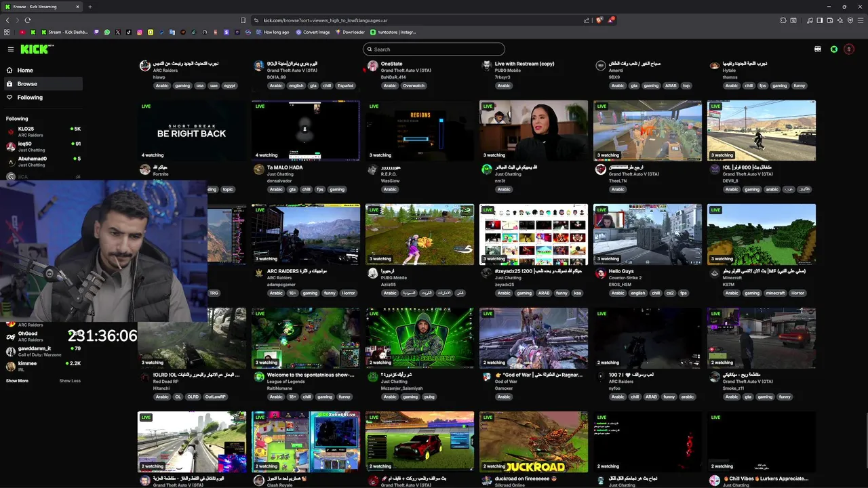Click the cs2 tag under Hello Guys

coord(670,293)
